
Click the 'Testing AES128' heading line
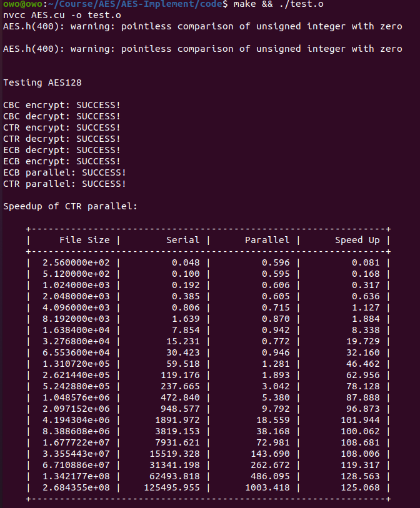coord(42,82)
